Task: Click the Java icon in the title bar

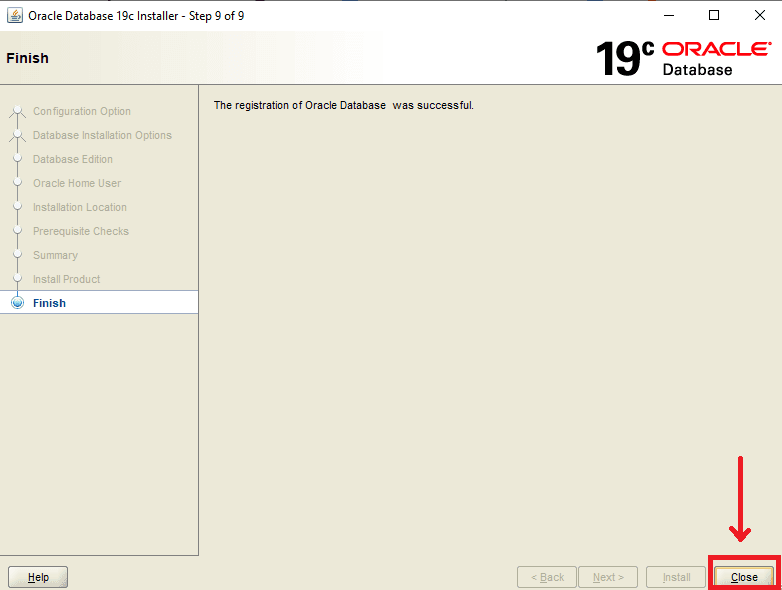Action: click(15, 15)
